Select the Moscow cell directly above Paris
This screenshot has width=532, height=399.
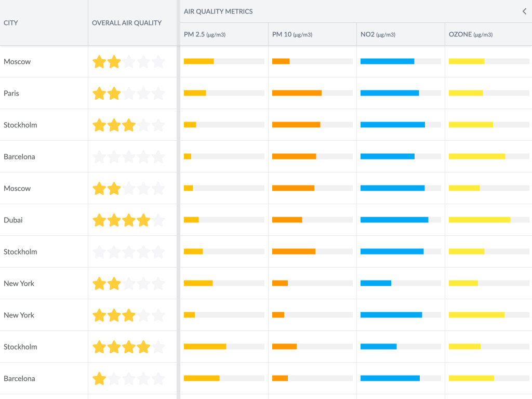[x=44, y=61]
